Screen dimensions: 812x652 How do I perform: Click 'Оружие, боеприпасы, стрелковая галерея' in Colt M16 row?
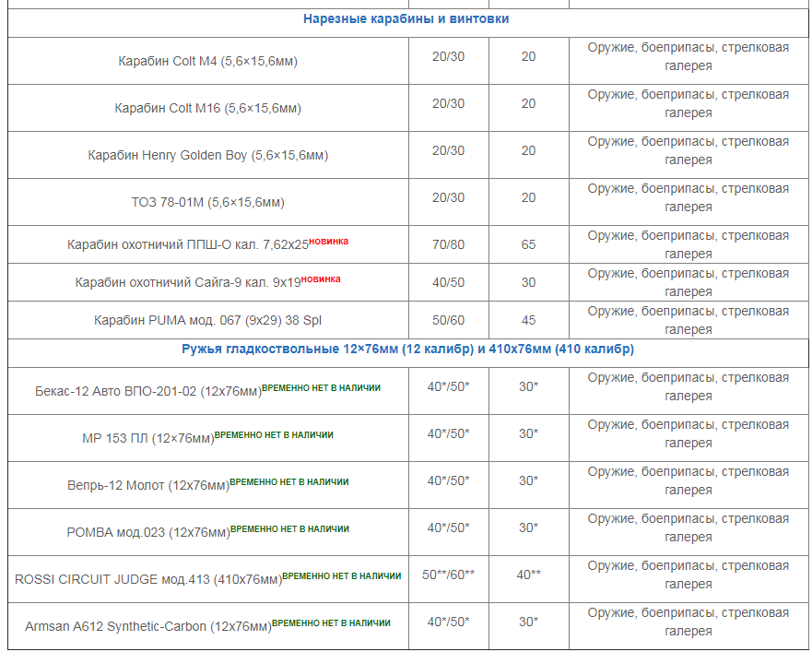pos(688,103)
